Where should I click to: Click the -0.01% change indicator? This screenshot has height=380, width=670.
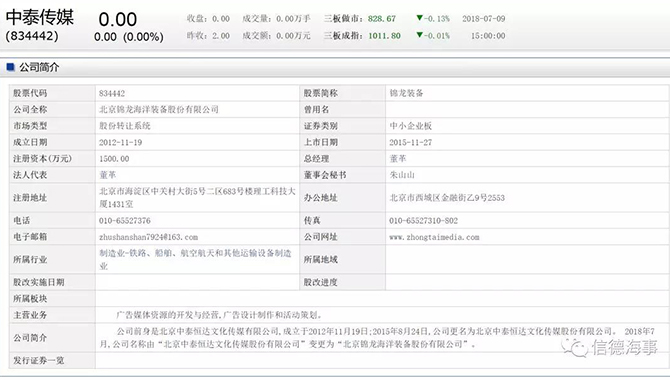pos(433,35)
